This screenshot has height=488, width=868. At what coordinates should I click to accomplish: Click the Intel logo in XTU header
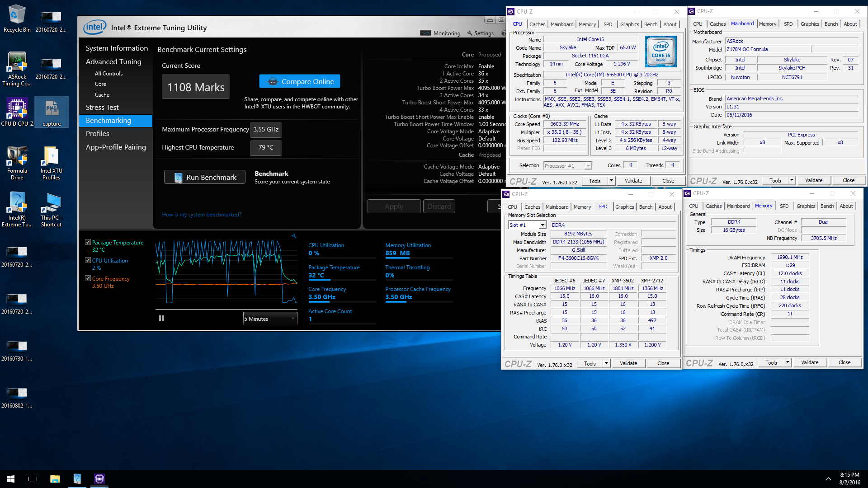[95, 28]
